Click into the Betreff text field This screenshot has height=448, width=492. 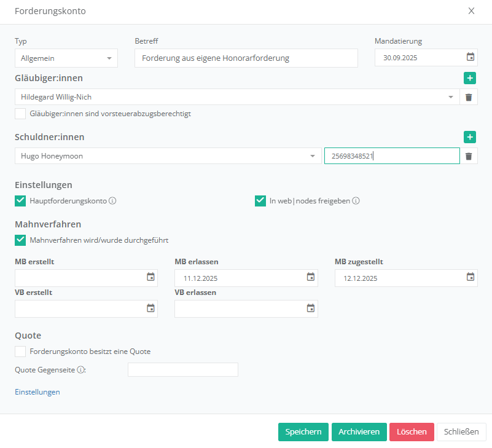click(246, 58)
